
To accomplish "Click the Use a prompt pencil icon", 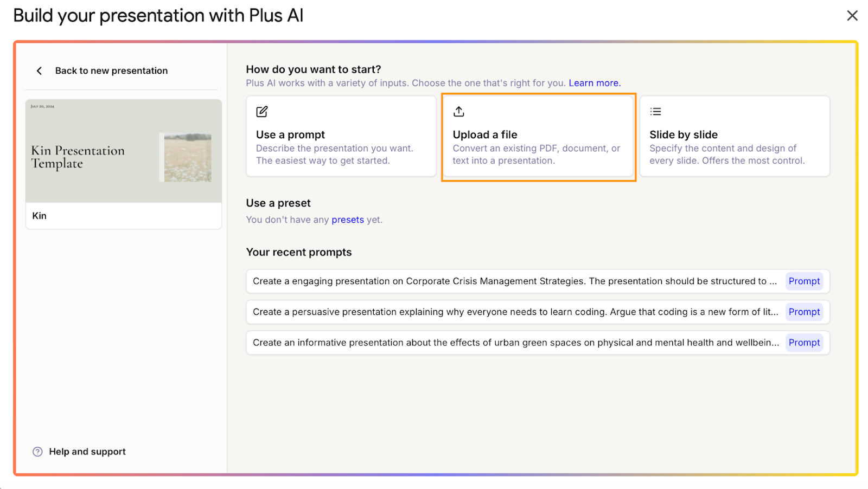I will [262, 112].
